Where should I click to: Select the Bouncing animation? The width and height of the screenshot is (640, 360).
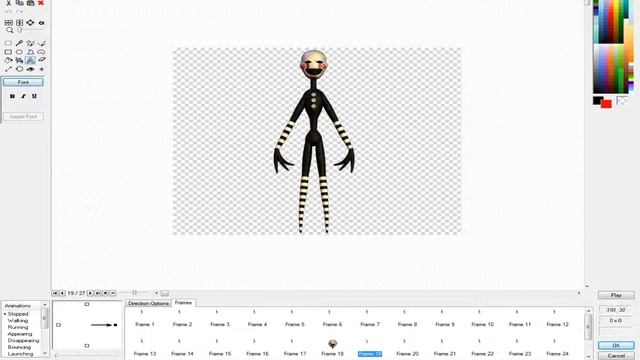[x=19, y=347]
